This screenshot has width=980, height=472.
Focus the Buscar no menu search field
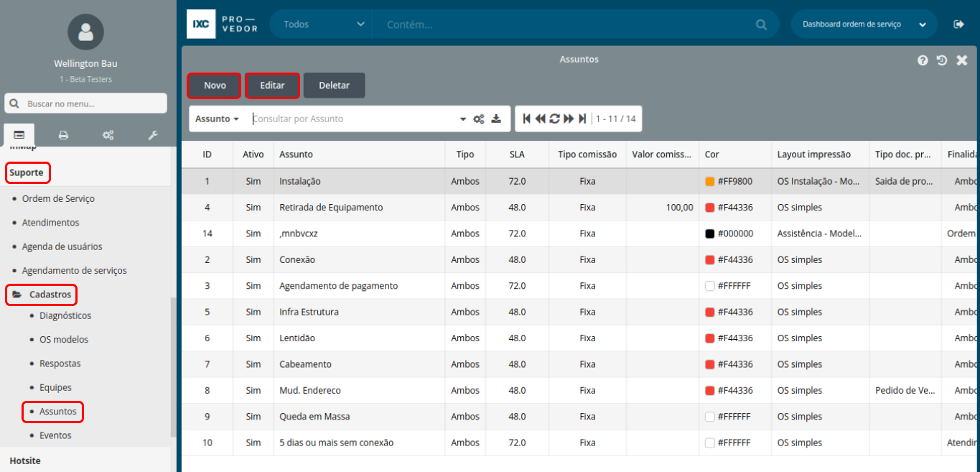pyautogui.click(x=85, y=103)
